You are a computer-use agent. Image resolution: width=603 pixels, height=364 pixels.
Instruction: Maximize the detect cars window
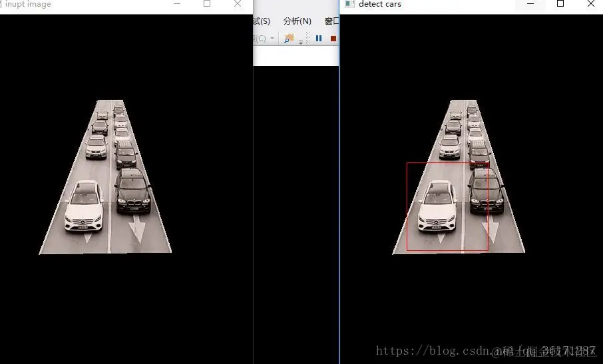[x=560, y=4]
